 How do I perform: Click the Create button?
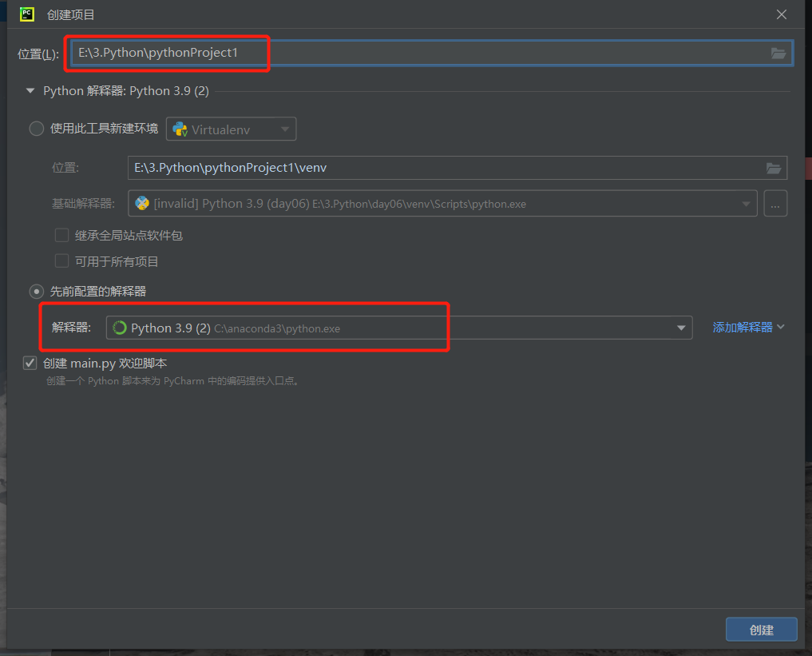(x=761, y=630)
